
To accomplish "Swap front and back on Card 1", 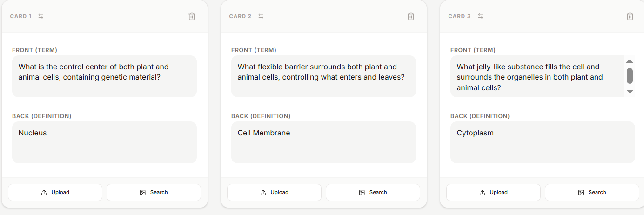I will [41, 16].
